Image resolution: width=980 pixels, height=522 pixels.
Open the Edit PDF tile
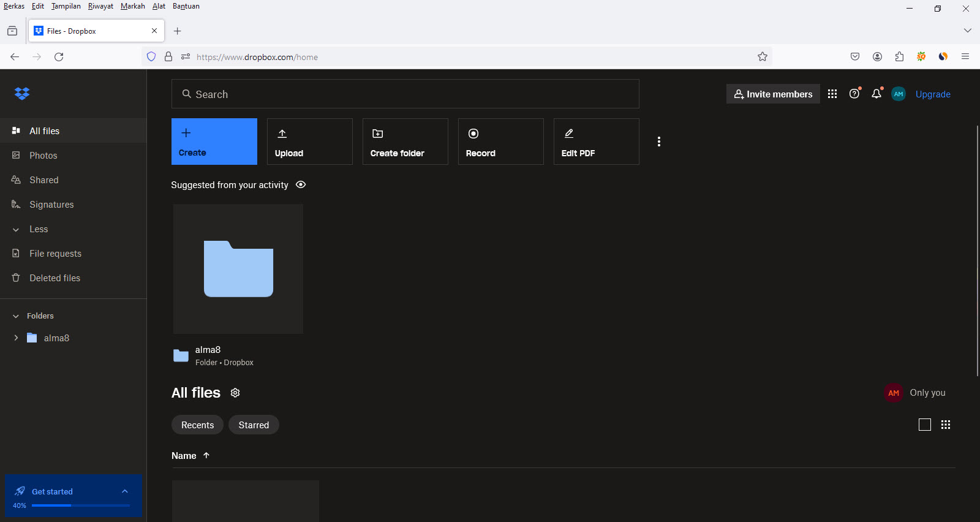(596, 142)
